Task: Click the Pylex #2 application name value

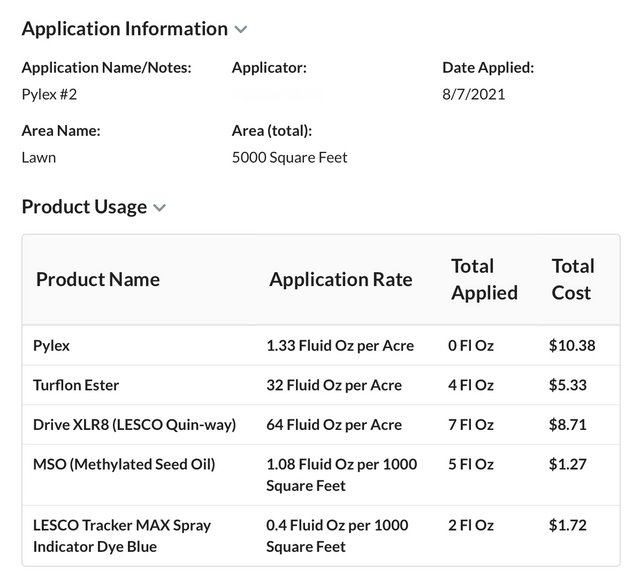Action: tap(49, 95)
